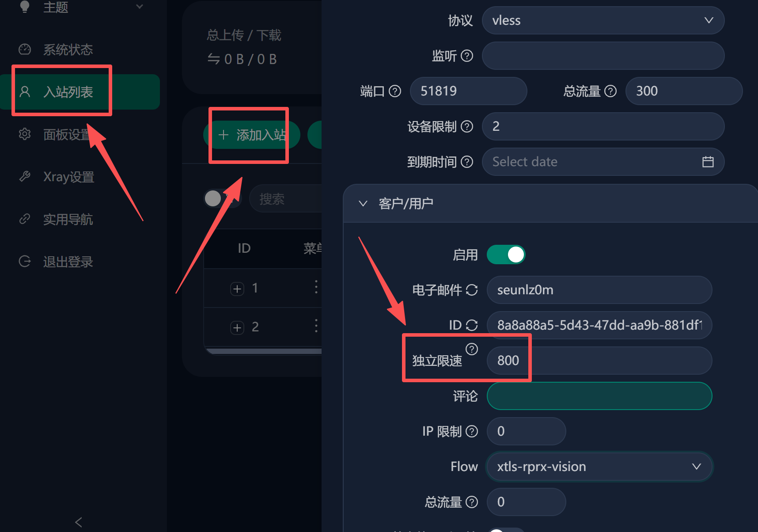Open the 协议 vless dropdown
The image size is (758, 532).
coord(603,20)
